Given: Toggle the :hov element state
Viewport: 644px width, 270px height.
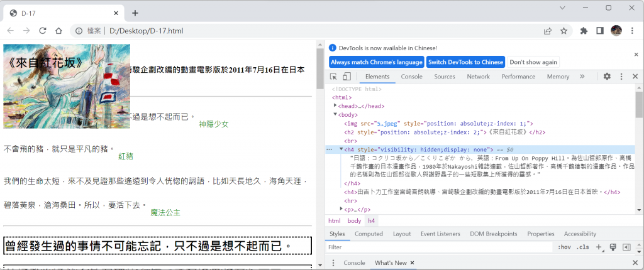Looking at the screenshot, I should (x=564, y=247).
